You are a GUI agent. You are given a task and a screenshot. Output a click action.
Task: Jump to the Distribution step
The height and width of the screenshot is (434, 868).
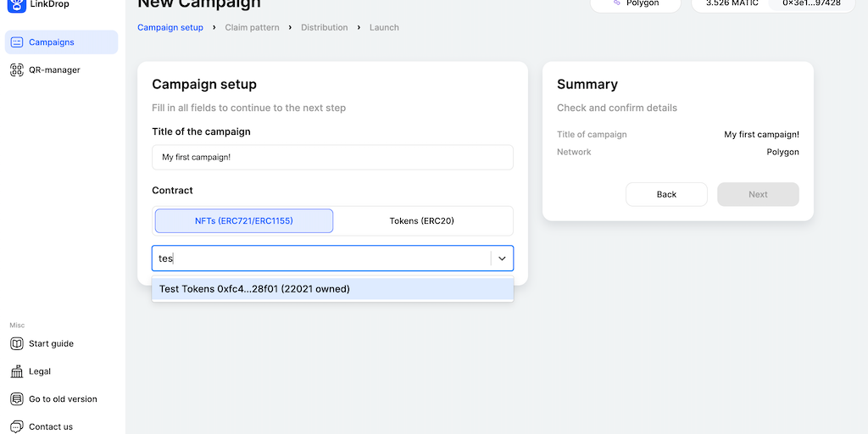click(x=324, y=28)
